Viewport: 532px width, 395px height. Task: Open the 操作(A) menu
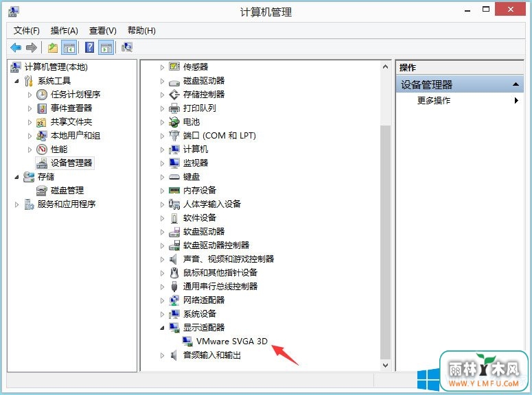[x=64, y=31]
